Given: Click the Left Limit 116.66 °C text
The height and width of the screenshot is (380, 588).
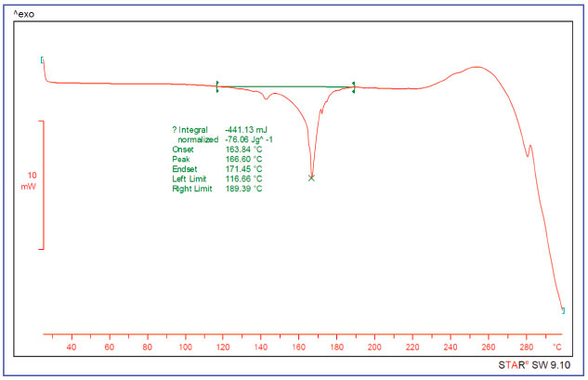Looking at the screenshot, I should coord(217,179).
